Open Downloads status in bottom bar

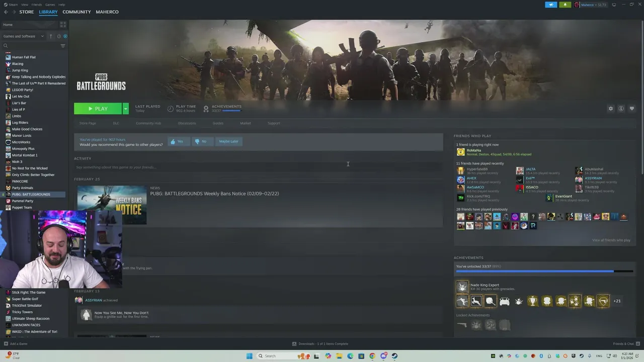point(320,344)
